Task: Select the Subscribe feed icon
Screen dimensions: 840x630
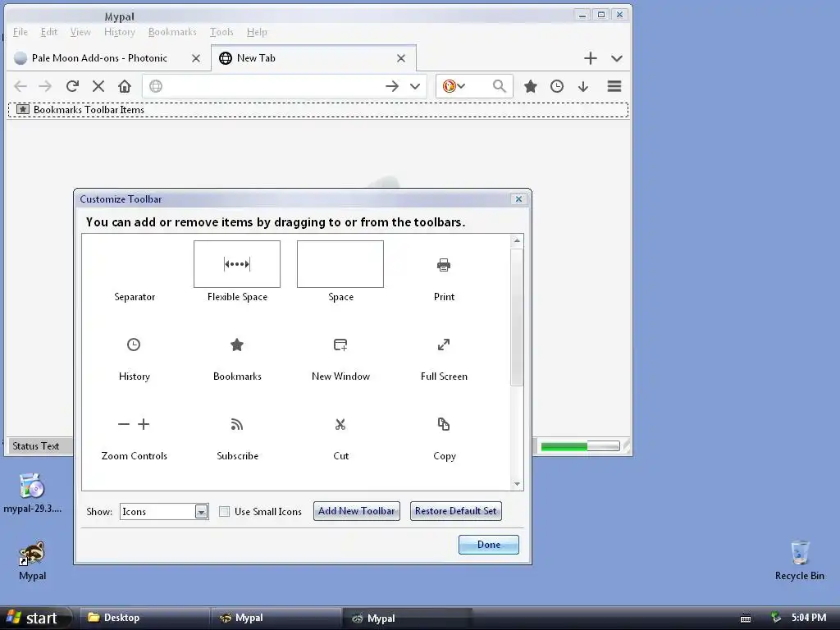Action: [x=237, y=424]
